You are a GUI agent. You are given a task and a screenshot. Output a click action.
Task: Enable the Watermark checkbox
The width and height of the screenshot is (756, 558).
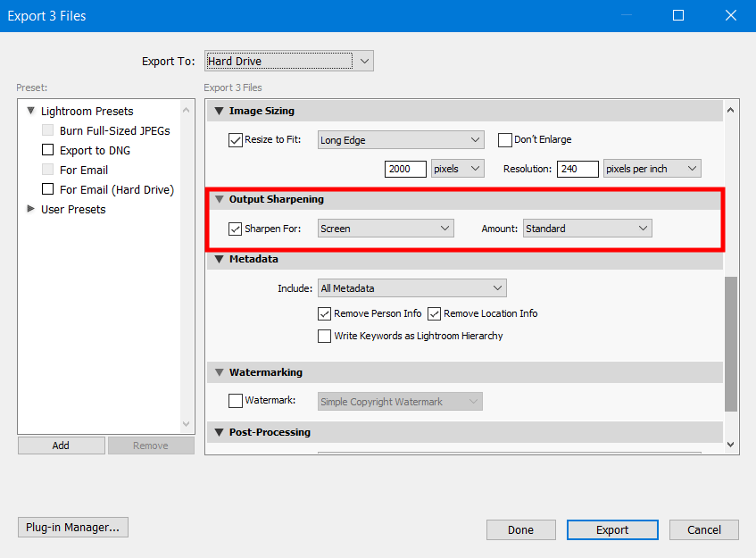(236, 402)
